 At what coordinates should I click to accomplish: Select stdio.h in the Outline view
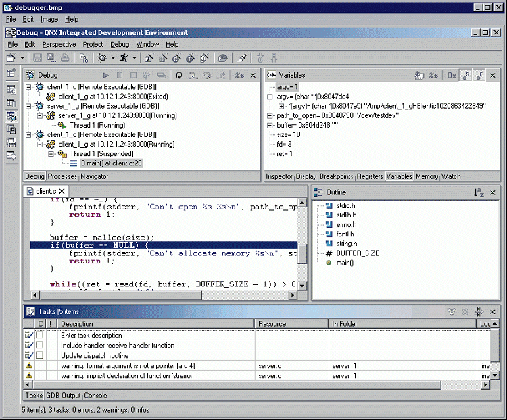coord(345,205)
